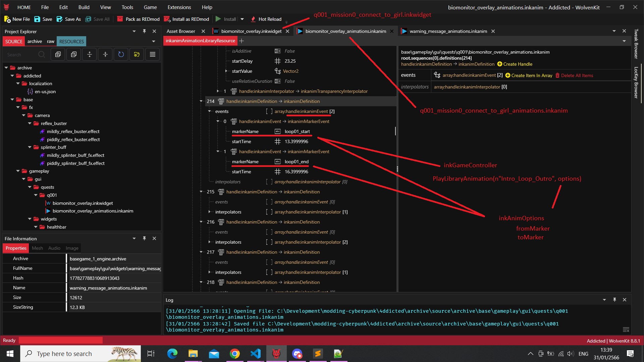
Task: Click the expand children arrows icon in Project Explorer
Action: click(x=90, y=54)
